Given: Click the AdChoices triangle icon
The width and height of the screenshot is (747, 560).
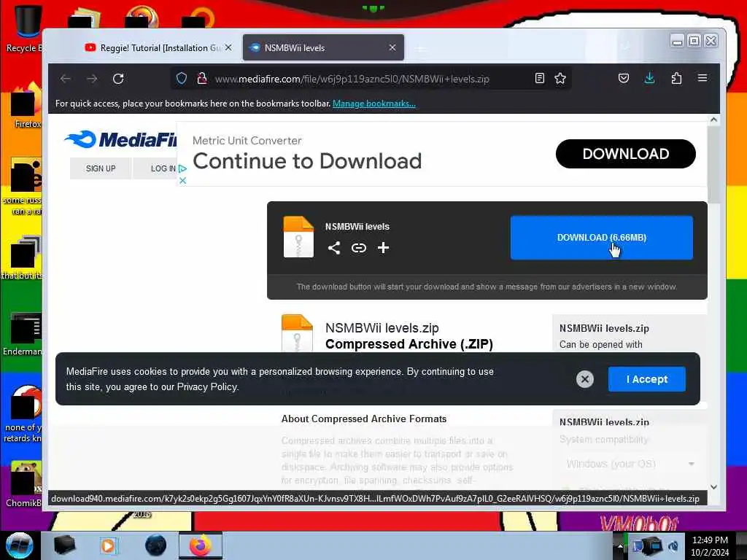Looking at the screenshot, I should click(x=182, y=168).
